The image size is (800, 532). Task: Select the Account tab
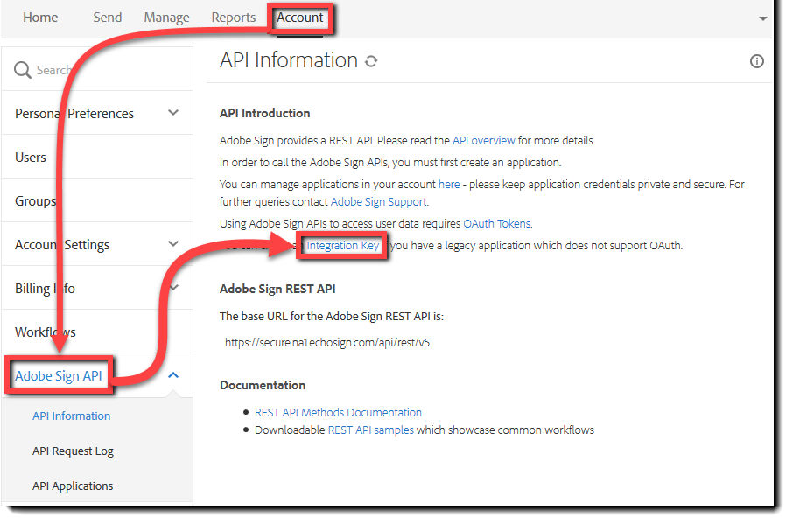click(300, 17)
